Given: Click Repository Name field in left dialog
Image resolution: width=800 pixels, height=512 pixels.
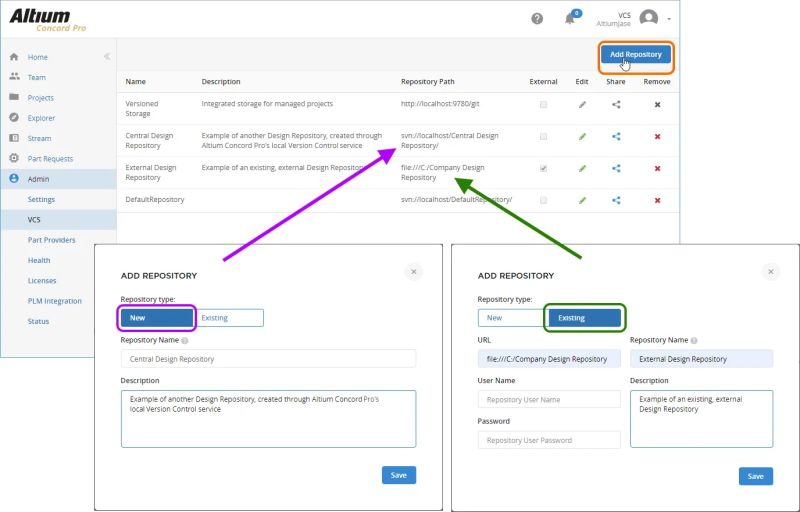Looking at the screenshot, I should 268,359.
